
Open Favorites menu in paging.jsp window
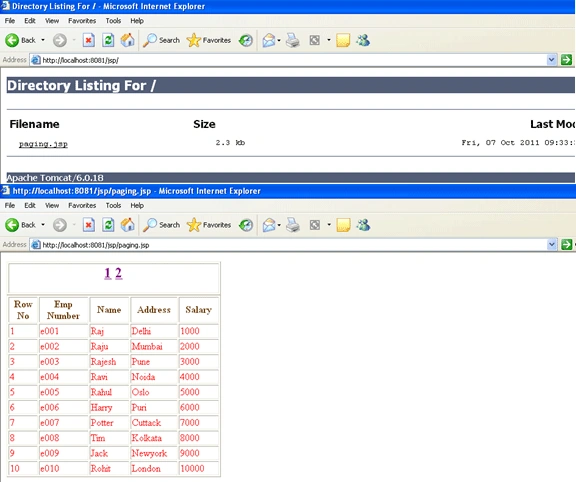(x=82, y=205)
